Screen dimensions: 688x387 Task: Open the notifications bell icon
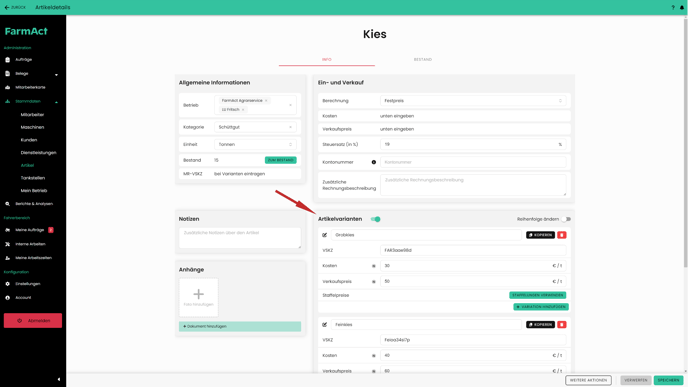click(x=682, y=7)
